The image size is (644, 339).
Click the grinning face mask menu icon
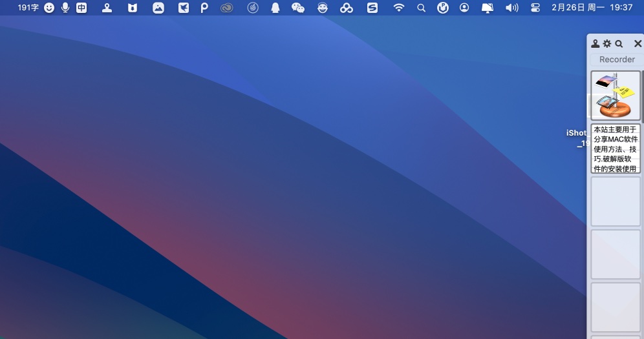pyautogui.click(x=323, y=8)
